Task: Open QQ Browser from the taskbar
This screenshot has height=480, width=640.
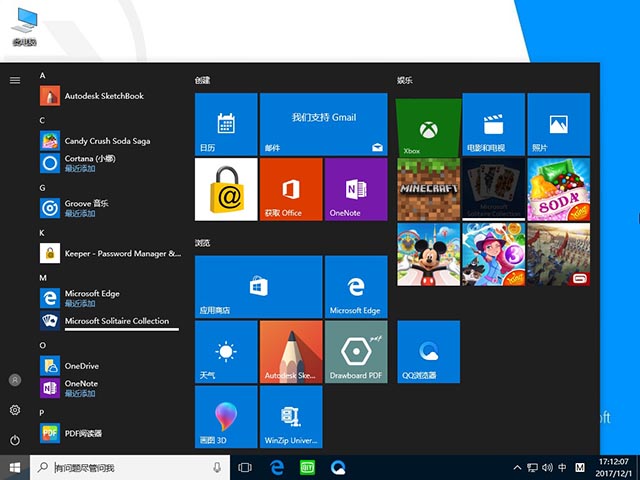Action: (x=338, y=468)
